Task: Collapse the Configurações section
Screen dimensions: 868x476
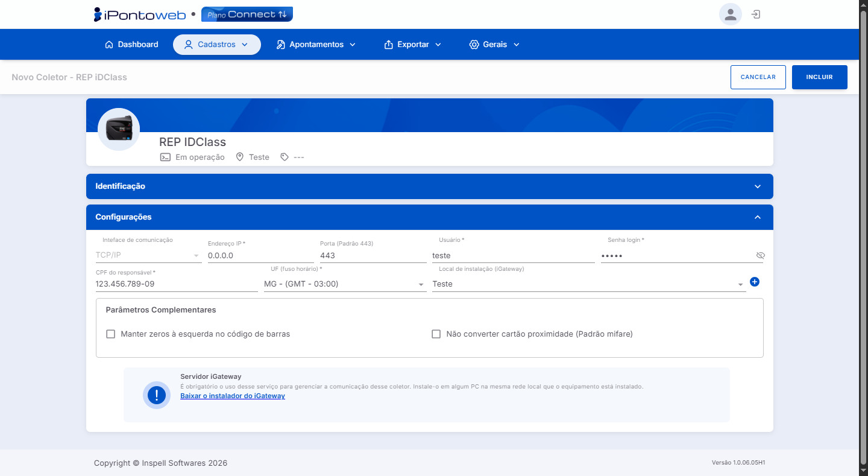Action: [x=429, y=217]
